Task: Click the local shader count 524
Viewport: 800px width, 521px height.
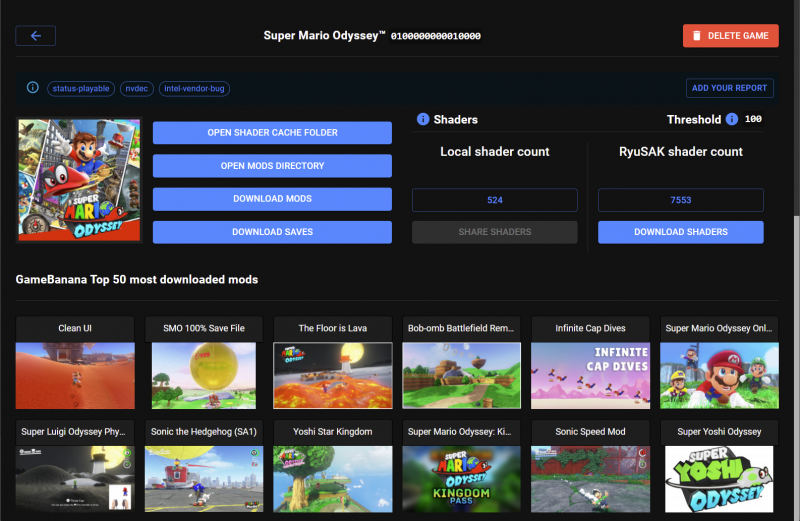Action: click(495, 200)
